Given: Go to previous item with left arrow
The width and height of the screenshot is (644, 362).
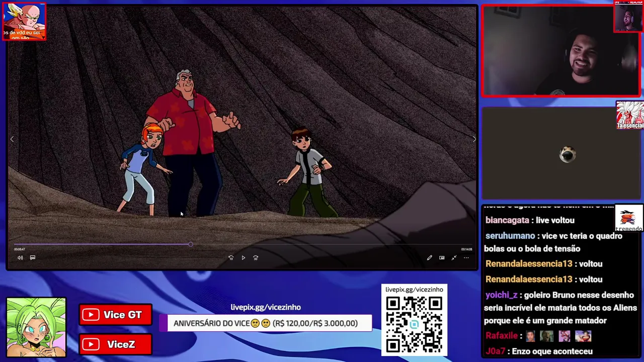Looking at the screenshot, I should point(12,139).
